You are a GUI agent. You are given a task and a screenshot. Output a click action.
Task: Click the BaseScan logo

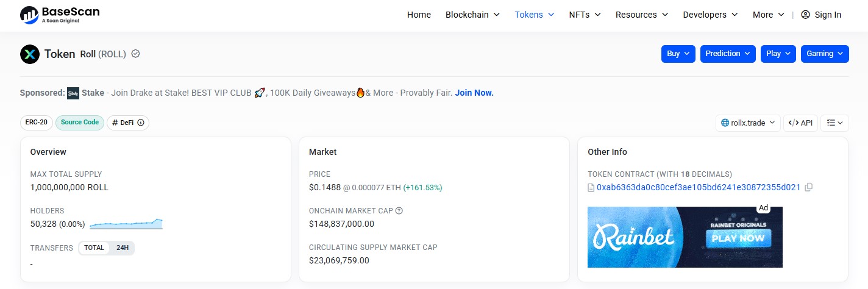[x=60, y=15]
